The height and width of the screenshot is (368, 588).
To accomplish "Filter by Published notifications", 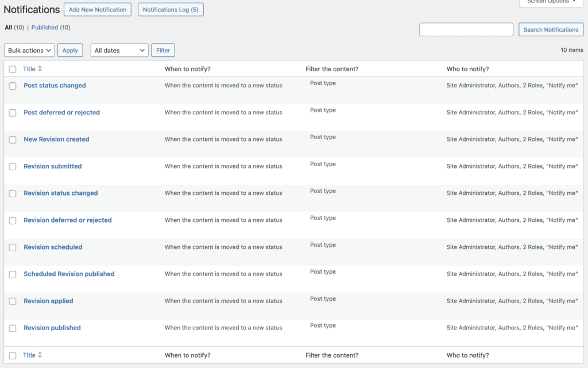I will [x=44, y=27].
